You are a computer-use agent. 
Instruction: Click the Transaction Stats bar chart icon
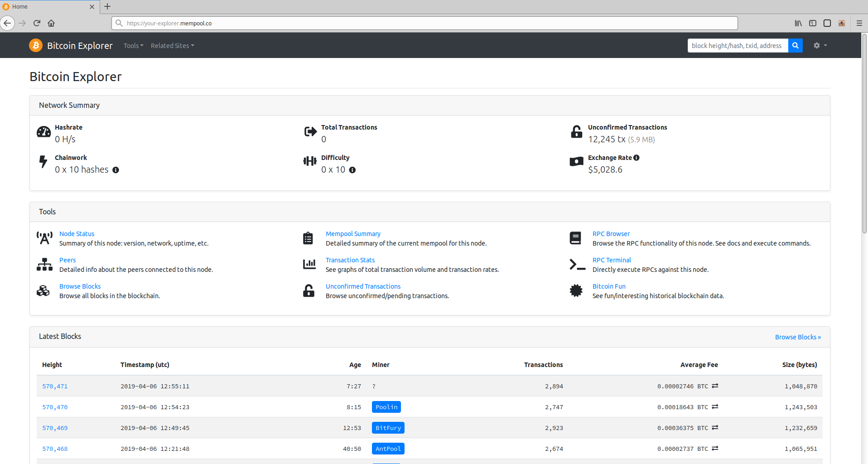click(x=309, y=264)
